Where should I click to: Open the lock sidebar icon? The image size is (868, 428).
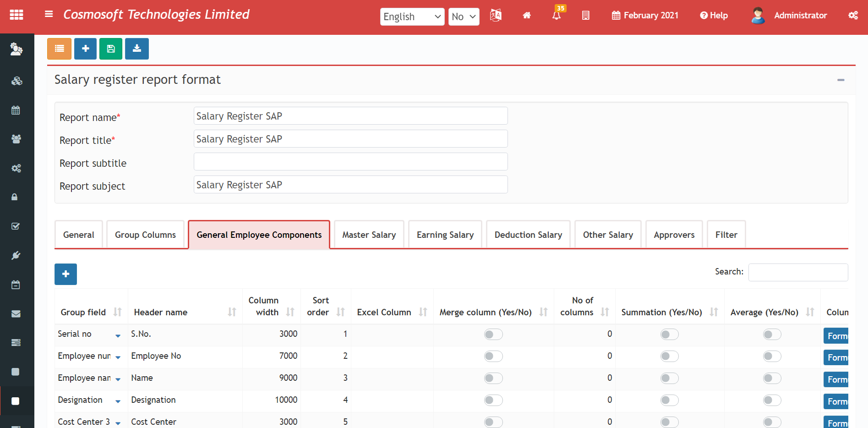coord(14,197)
